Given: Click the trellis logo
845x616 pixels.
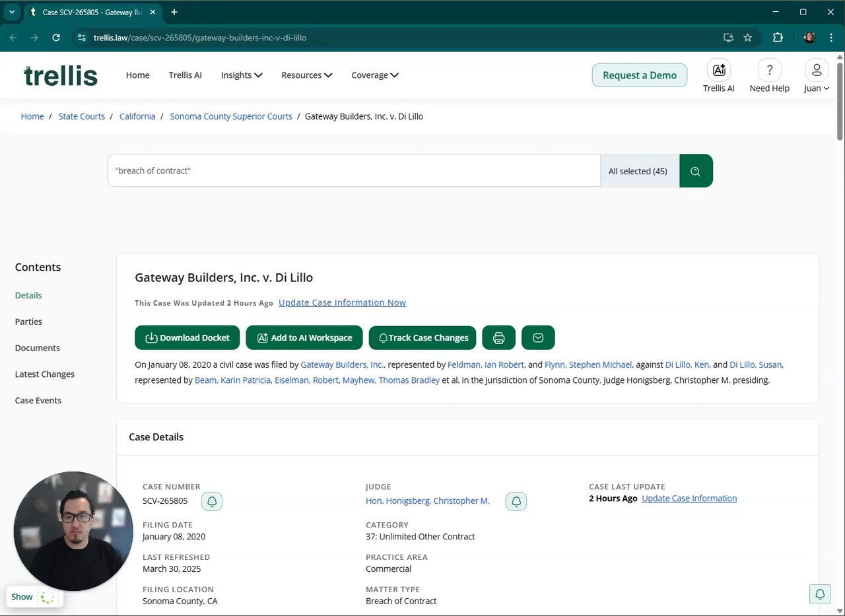Looking at the screenshot, I should point(61,76).
